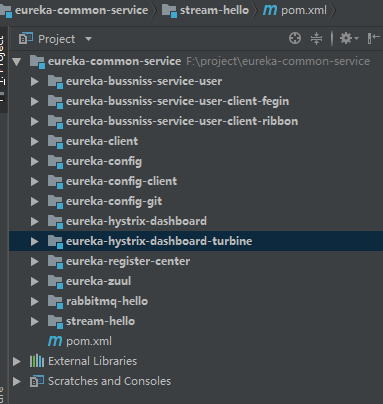Click the eureka-register-center folder icon
Screen dimensions: 383x404
click(x=55, y=262)
